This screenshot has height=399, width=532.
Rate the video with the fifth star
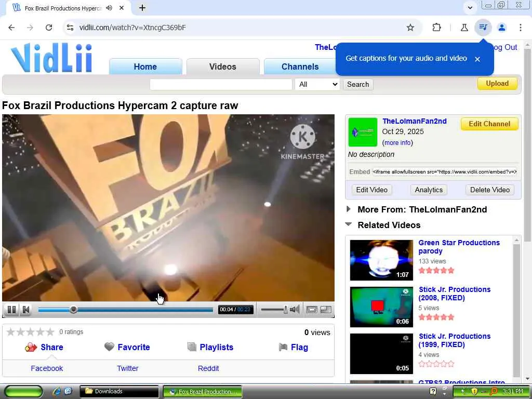pos(50,331)
